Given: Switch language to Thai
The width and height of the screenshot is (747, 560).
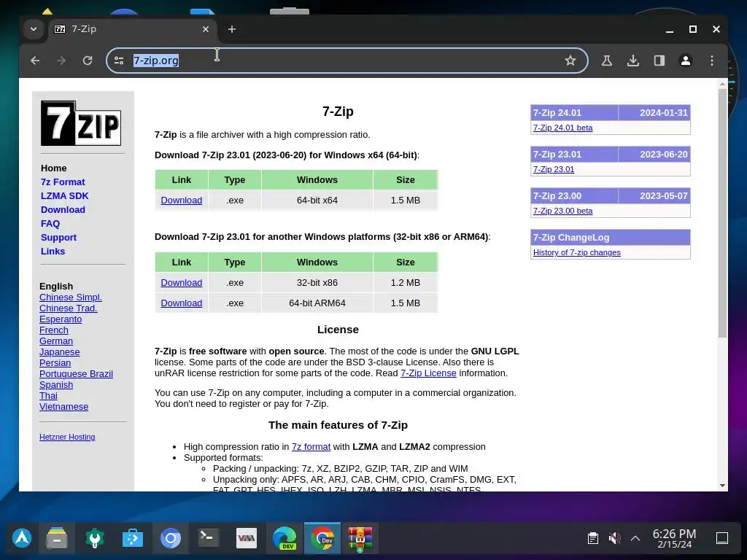Looking at the screenshot, I should point(49,396).
